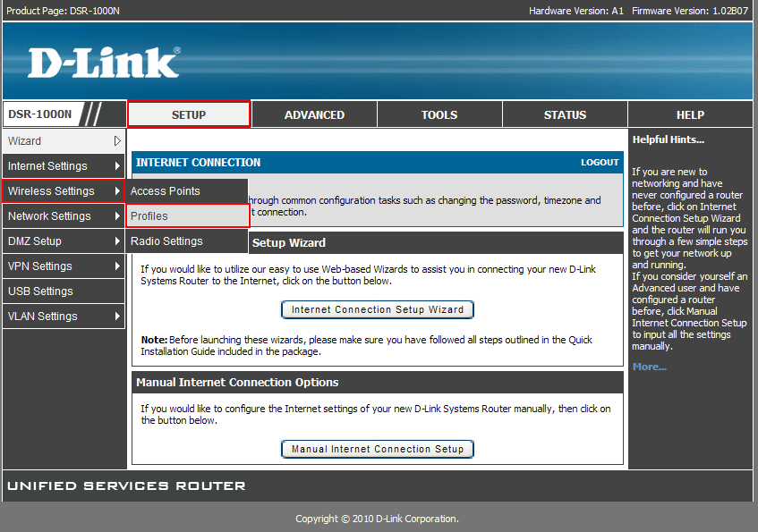758x532 pixels.
Task: Expand the Wizard submenu arrow
Action: coord(117,141)
